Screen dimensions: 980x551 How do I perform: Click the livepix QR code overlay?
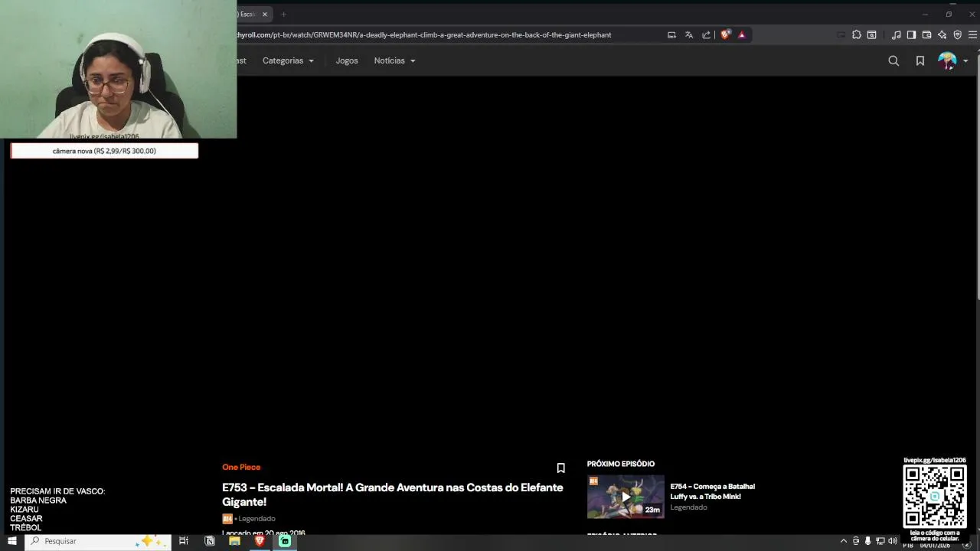(935, 497)
